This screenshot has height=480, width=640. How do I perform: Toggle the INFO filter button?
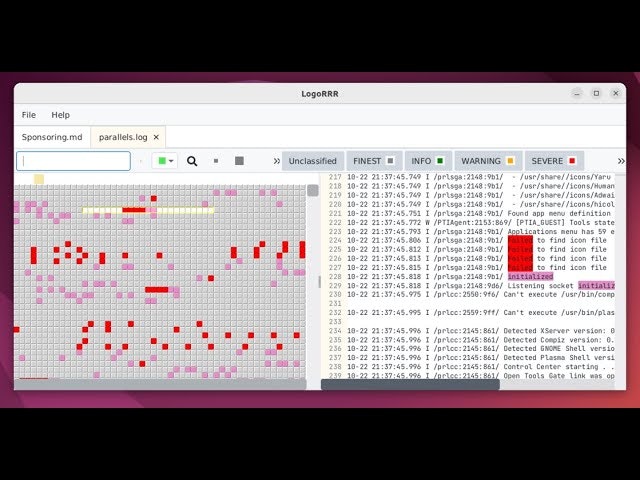428,161
